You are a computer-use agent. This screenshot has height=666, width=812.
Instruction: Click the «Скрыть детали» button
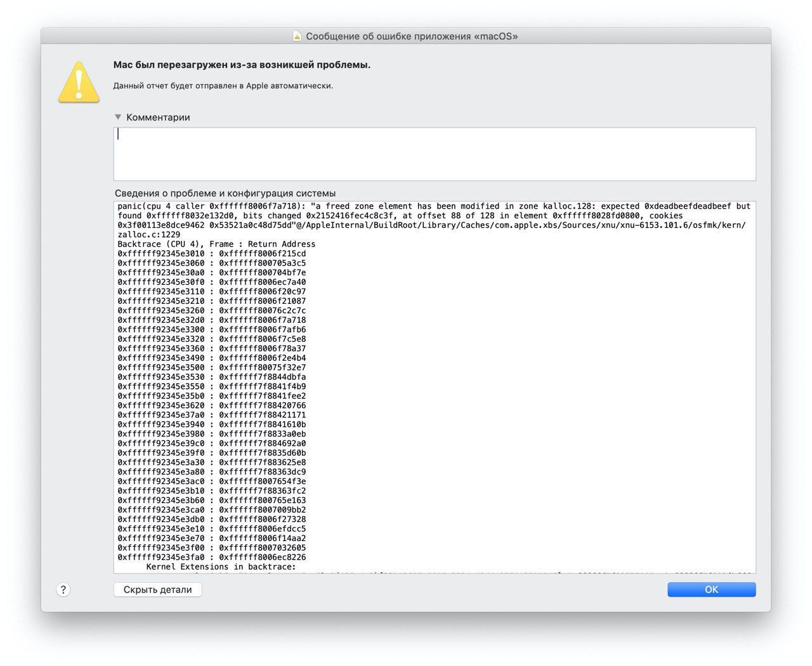point(157,589)
